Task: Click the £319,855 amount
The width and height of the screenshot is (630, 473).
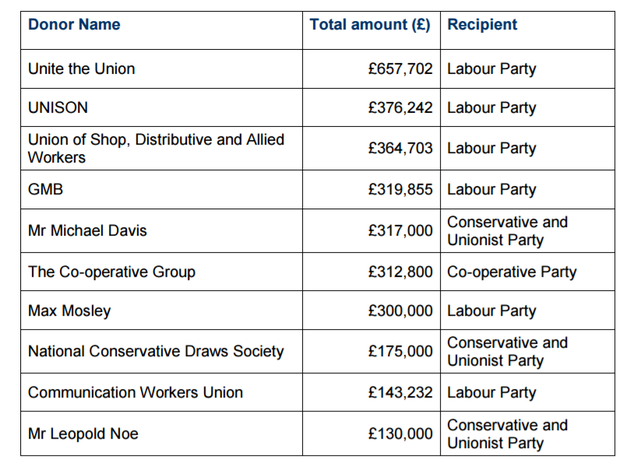Action: tap(400, 189)
